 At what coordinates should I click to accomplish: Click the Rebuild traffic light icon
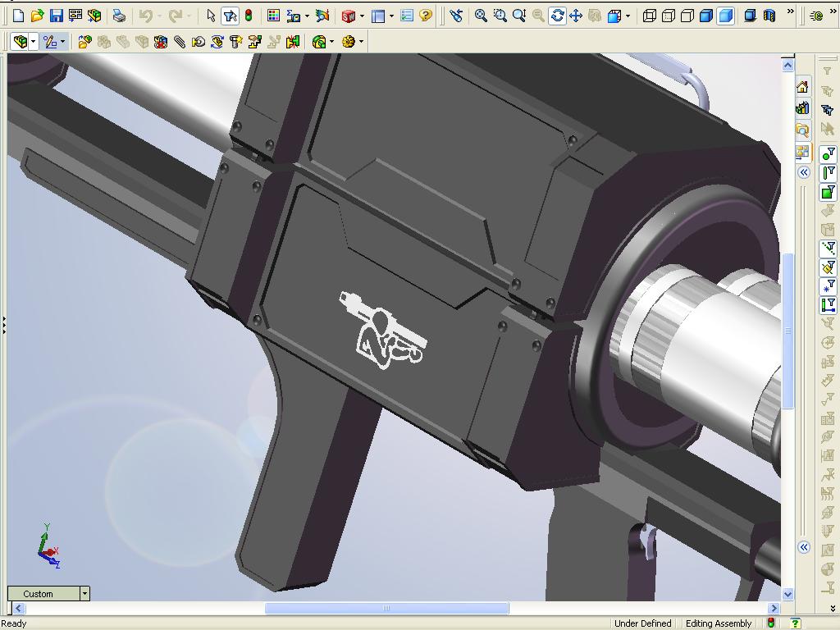click(249, 16)
